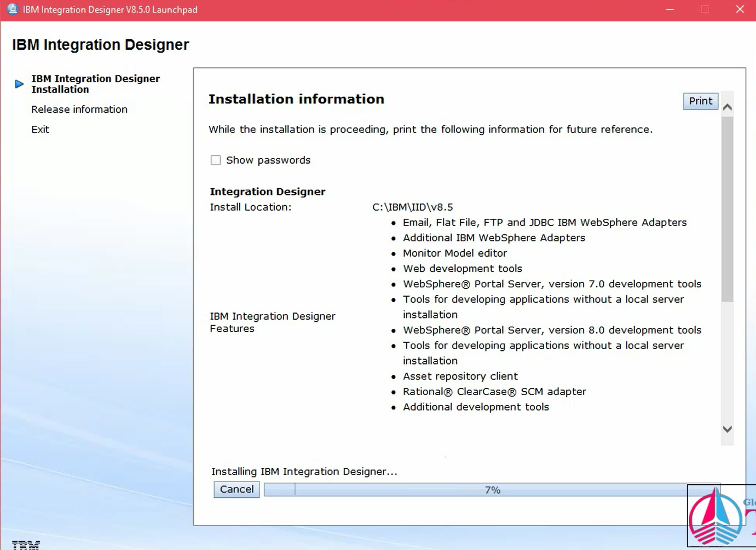Enable the Show passwords checkbox
Image resolution: width=756 pixels, height=550 pixels.
216,160
